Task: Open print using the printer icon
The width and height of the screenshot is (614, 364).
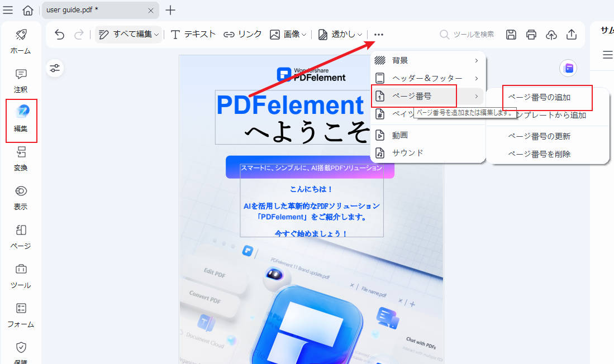Action: coord(531,34)
